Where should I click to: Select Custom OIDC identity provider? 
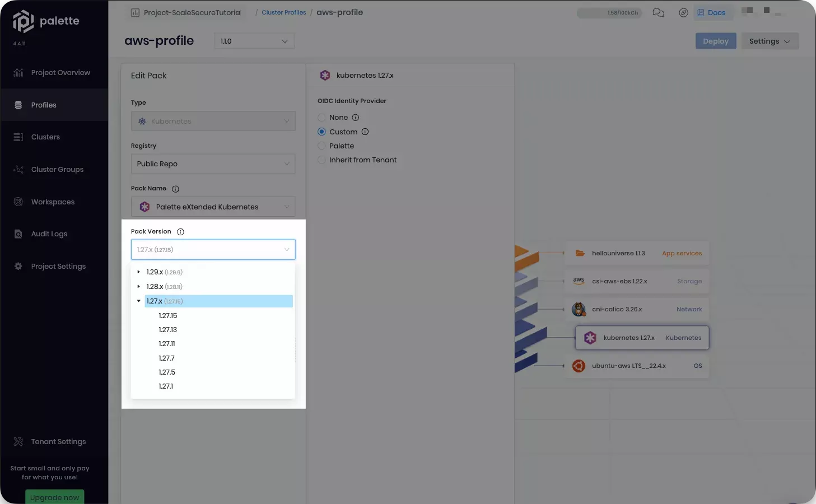point(321,132)
